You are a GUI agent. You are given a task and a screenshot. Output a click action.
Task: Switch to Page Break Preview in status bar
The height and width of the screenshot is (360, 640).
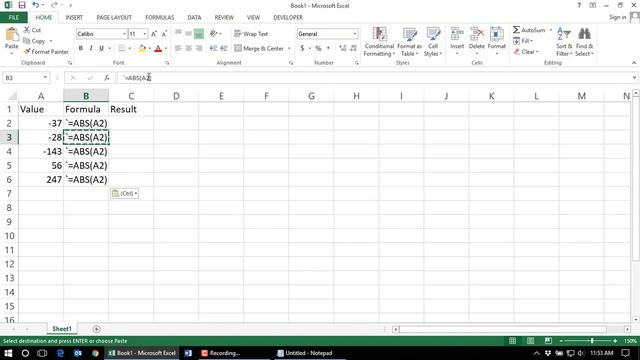(548, 341)
